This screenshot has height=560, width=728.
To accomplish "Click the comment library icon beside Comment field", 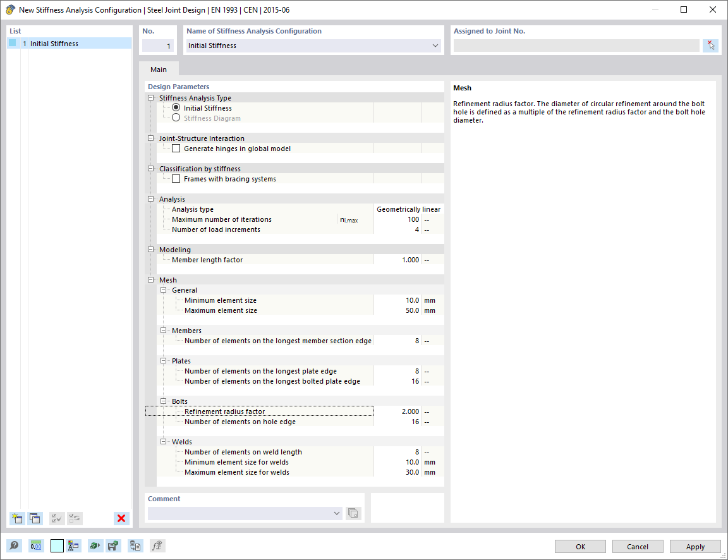I will pyautogui.click(x=353, y=513).
